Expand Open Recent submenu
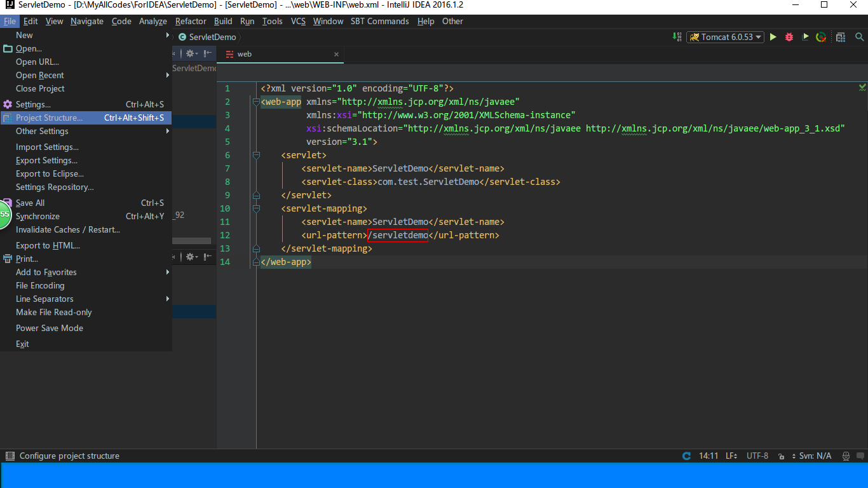This screenshot has height=488, width=868. (x=86, y=75)
